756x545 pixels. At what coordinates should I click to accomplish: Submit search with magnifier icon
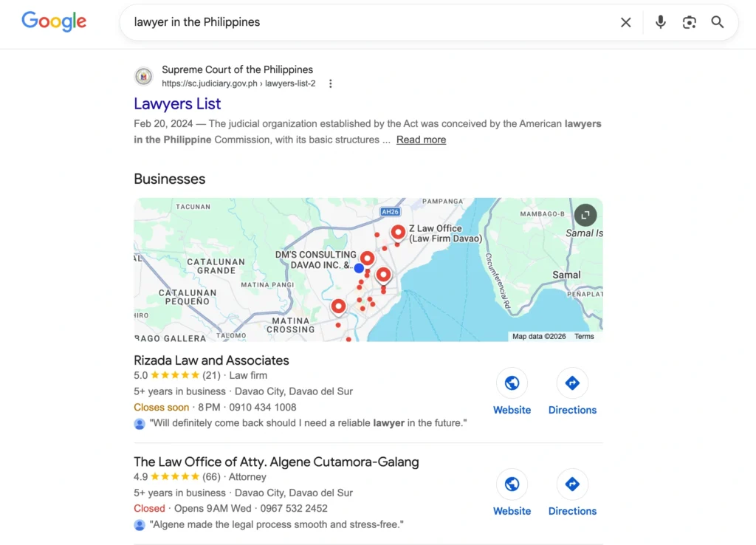[x=718, y=22]
